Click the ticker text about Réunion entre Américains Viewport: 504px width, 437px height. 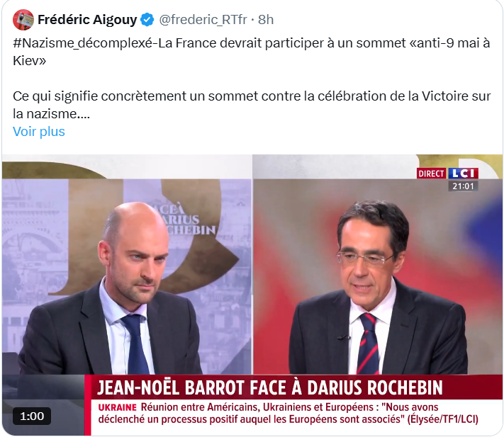[289, 413]
